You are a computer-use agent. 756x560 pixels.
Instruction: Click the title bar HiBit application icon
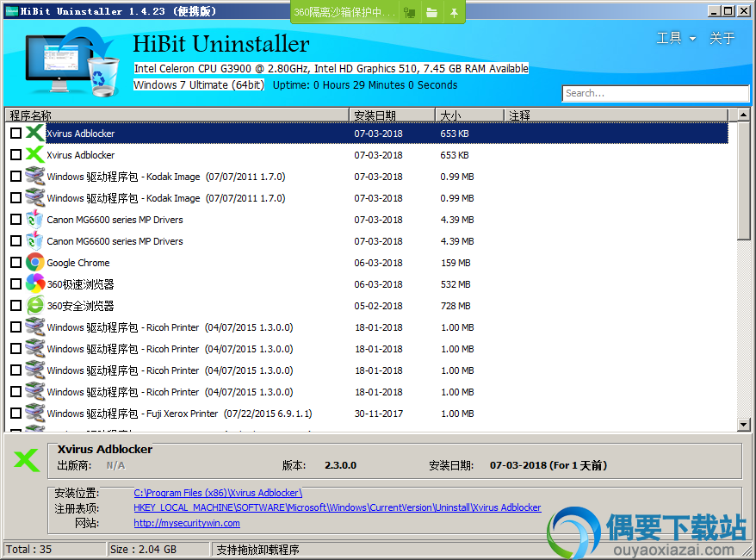click(x=11, y=11)
